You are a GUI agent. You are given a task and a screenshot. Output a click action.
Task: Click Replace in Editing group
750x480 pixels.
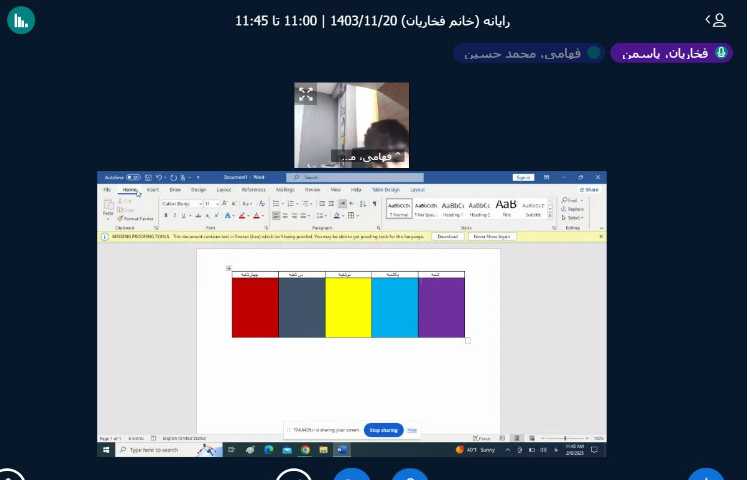[573, 209]
